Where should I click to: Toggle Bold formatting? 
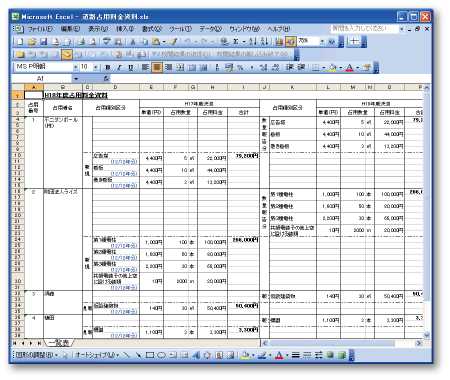(x=108, y=68)
